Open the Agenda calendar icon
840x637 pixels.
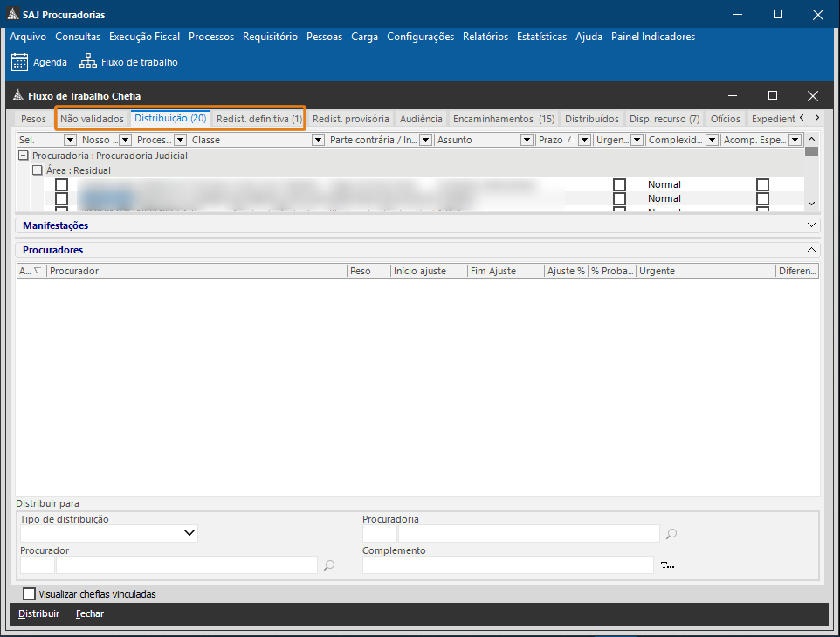coord(19,62)
